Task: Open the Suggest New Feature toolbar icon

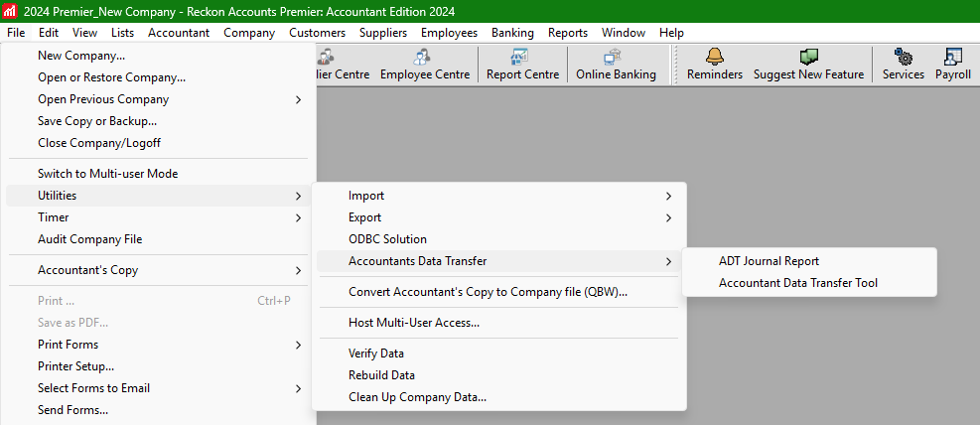Action: [808, 58]
